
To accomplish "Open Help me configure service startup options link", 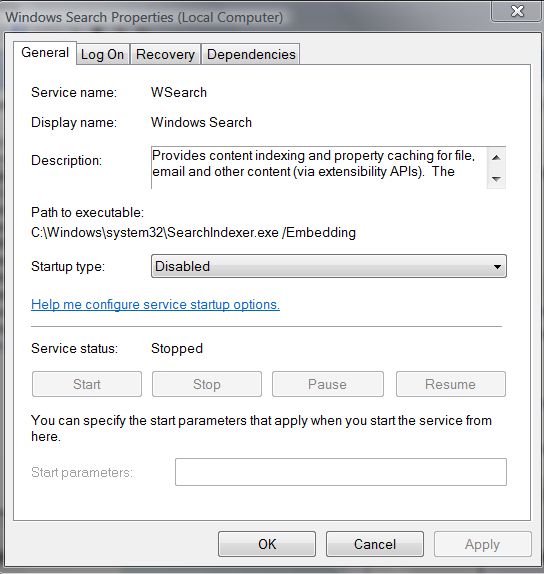I will point(155,305).
